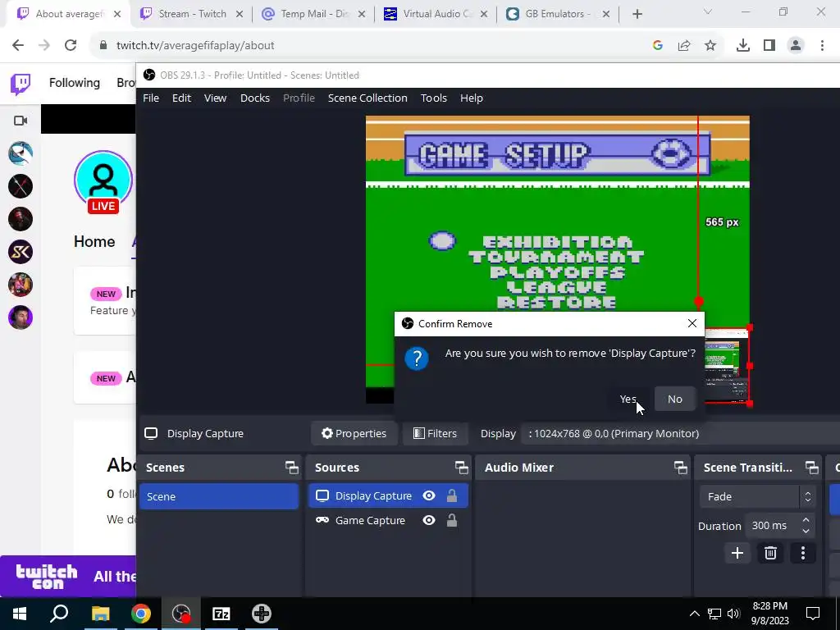The height and width of the screenshot is (630, 840).
Task: Open a new browser tab
Action: click(637, 14)
